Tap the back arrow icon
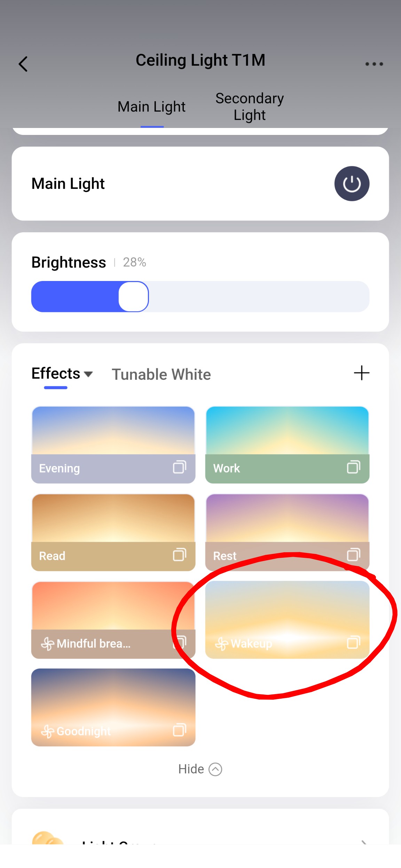Screen dimensions: 401x868 tap(23, 64)
